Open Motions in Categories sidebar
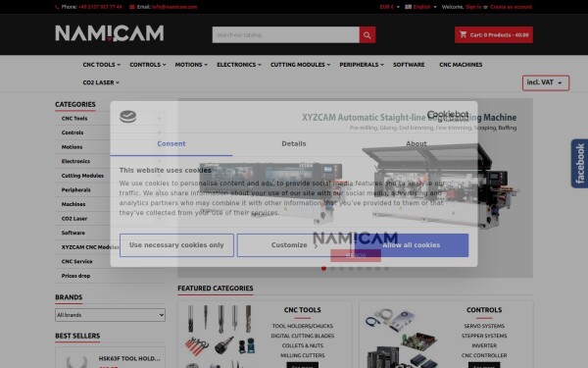 tap(72, 147)
